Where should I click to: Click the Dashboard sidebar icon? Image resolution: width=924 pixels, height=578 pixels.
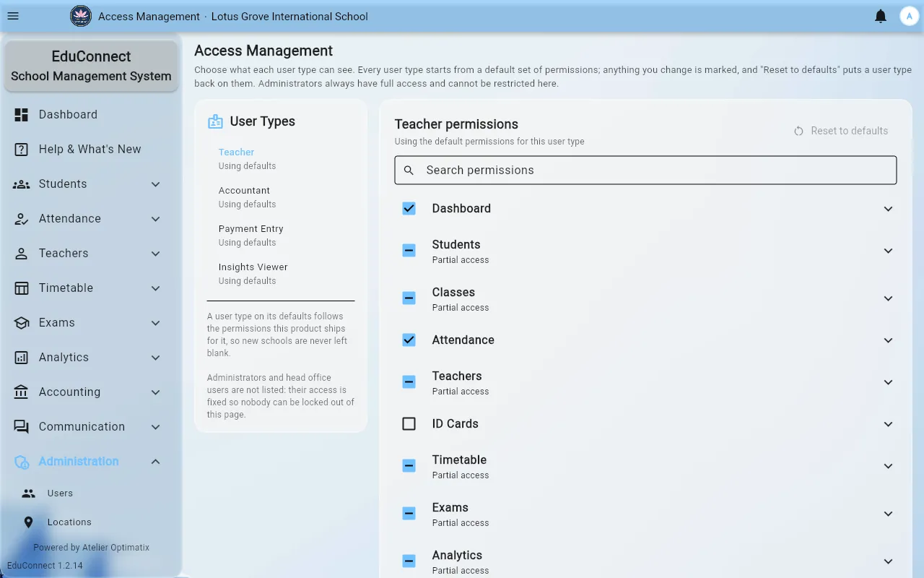(22, 115)
